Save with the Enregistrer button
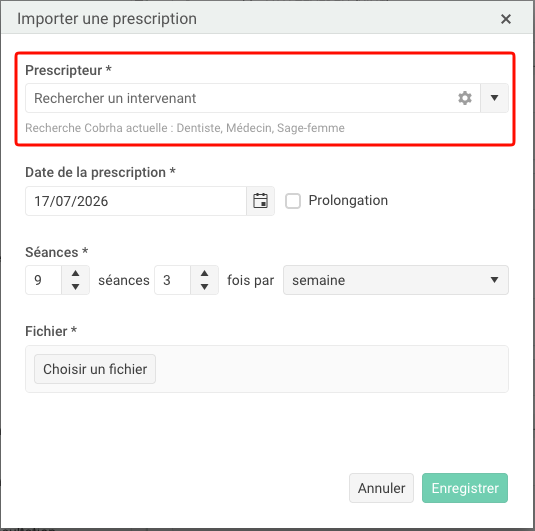535x531 pixels. [x=465, y=488]
